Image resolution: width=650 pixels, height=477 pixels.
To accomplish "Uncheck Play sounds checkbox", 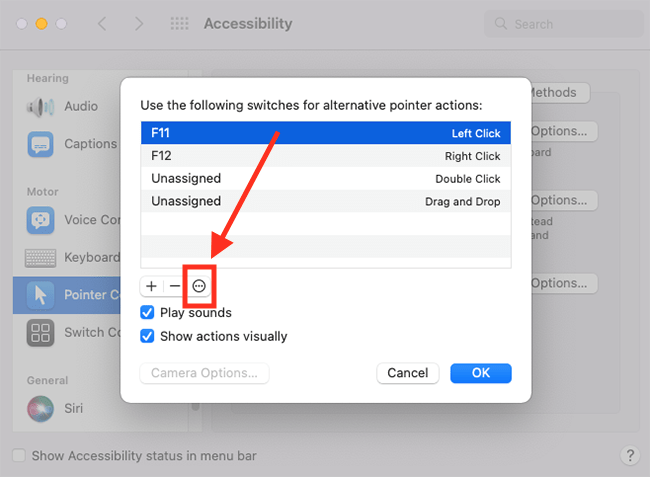I will [147, 312].
